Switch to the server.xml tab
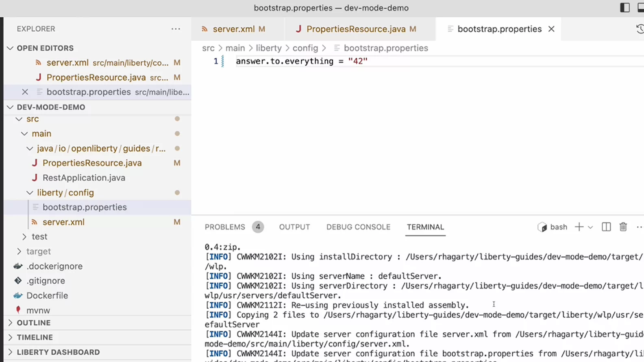Screen dimensions: 644x362 click(x=233, y=29)
